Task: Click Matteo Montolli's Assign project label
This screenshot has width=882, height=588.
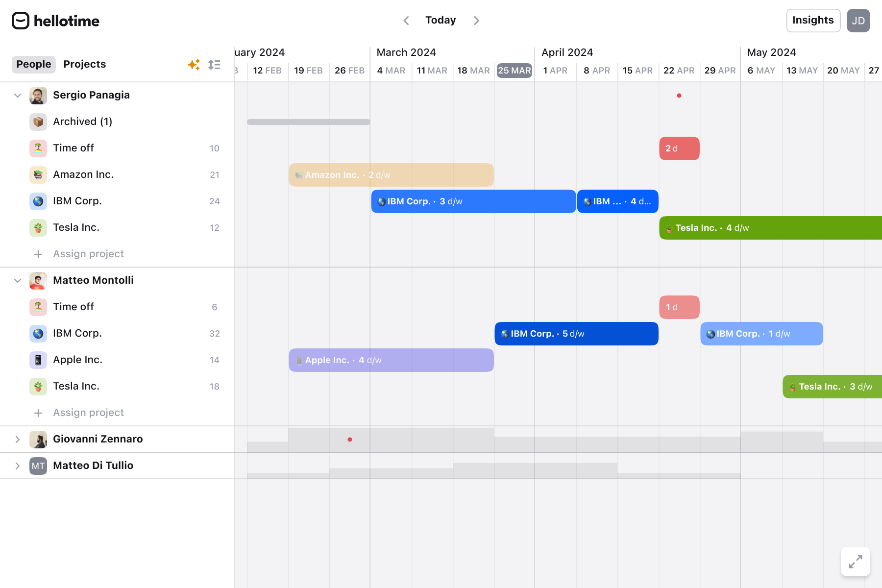Action: [89, 413]
